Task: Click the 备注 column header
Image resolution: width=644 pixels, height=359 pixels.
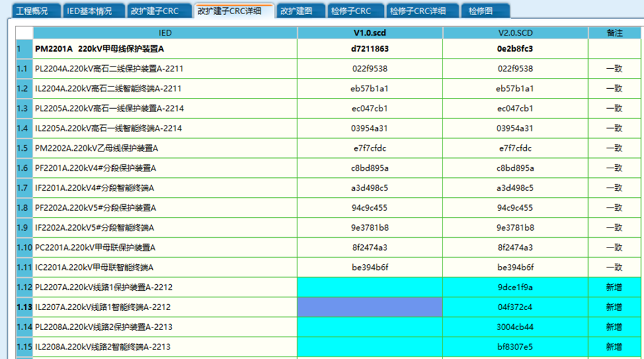Action: (614, 33)
